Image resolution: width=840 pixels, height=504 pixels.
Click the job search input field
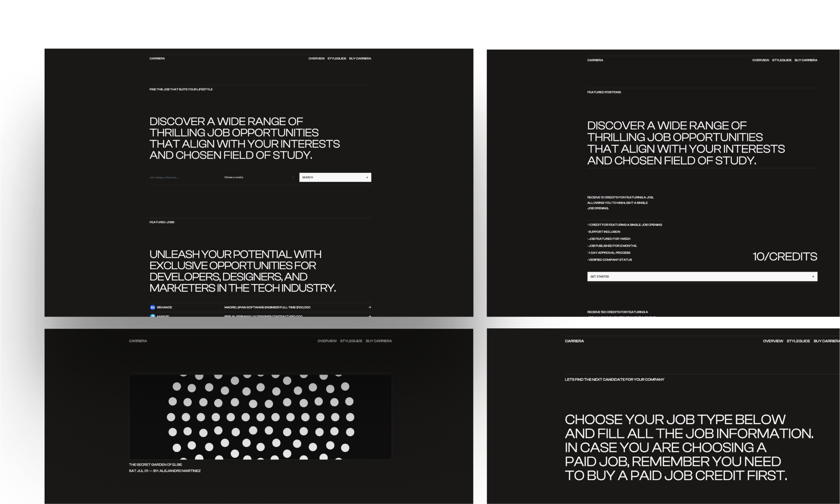coord(180,177)
